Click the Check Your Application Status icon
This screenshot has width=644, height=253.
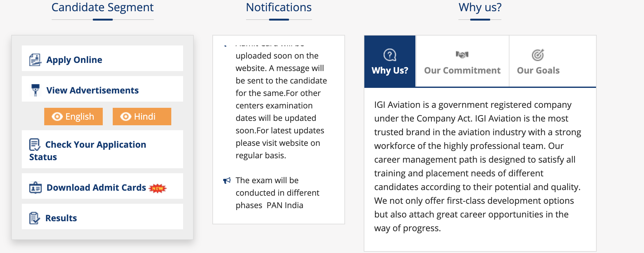[x=35, y=145]
